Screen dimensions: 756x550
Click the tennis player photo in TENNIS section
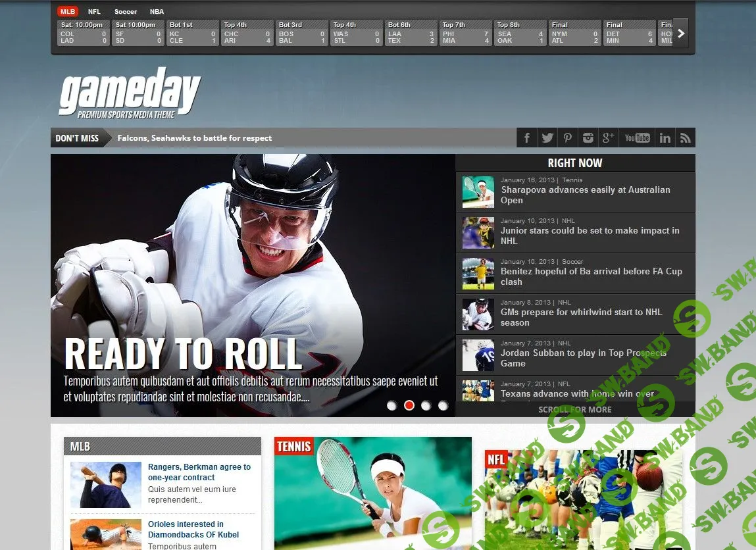(x=372, y=493)
